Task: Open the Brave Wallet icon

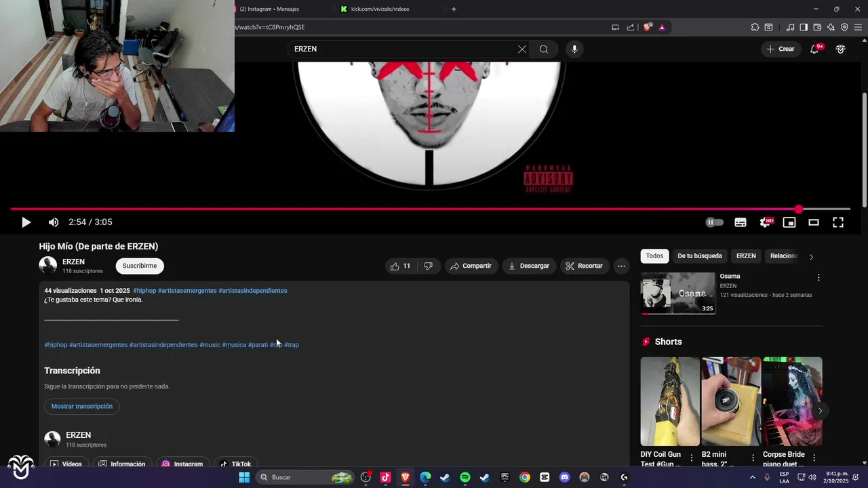Action: click(x=817, y=27)
